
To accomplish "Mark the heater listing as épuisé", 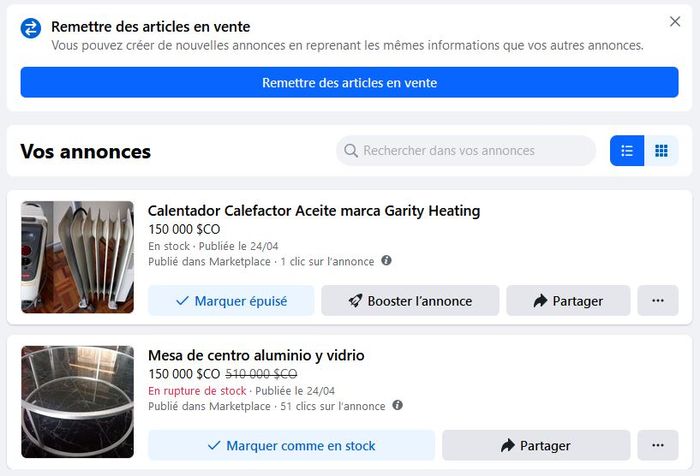I will (x=231, y=301).
